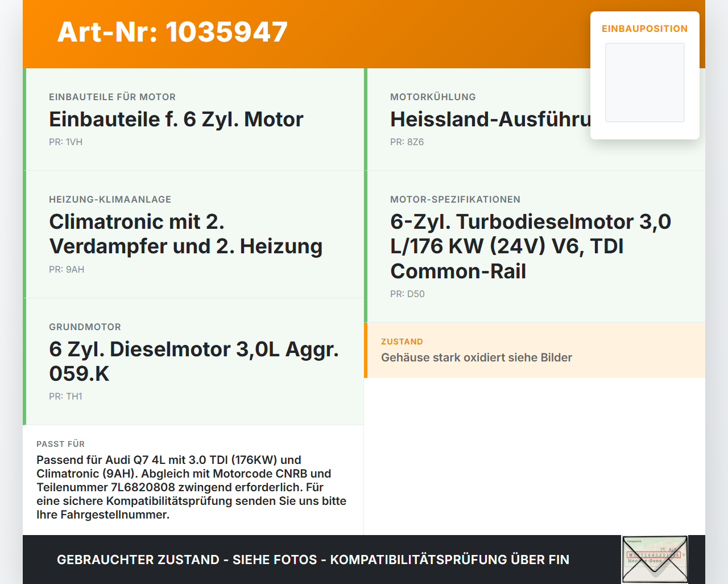Select the Climatronic mit 2. Verdampfer title
Image resolution: width=728 pixels, height=584 pixels.
pyautogui.click(x=186, y=234)
